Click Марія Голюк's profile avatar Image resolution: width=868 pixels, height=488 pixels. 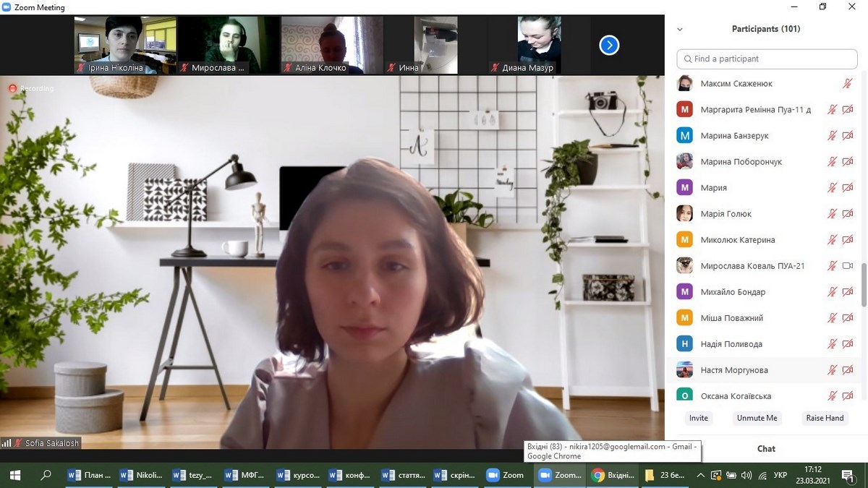(684, 214)
